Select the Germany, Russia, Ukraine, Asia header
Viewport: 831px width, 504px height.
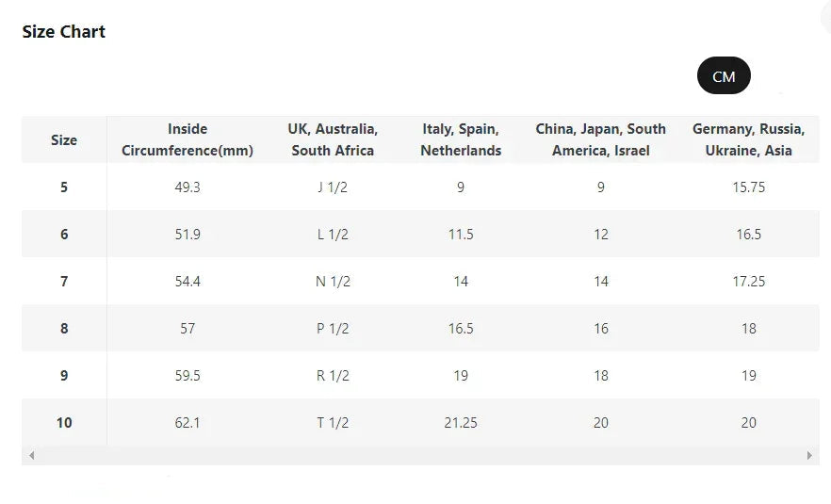click(748, 139)
